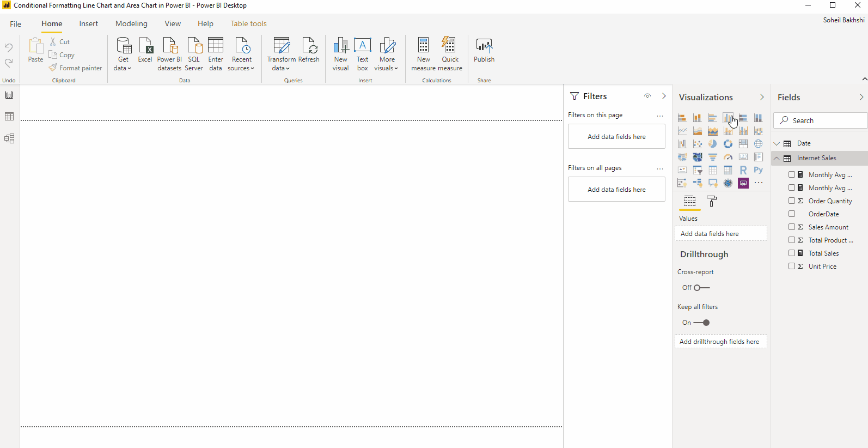
Task: Switch to the Insert tab
Action: (x=89, y=23)
